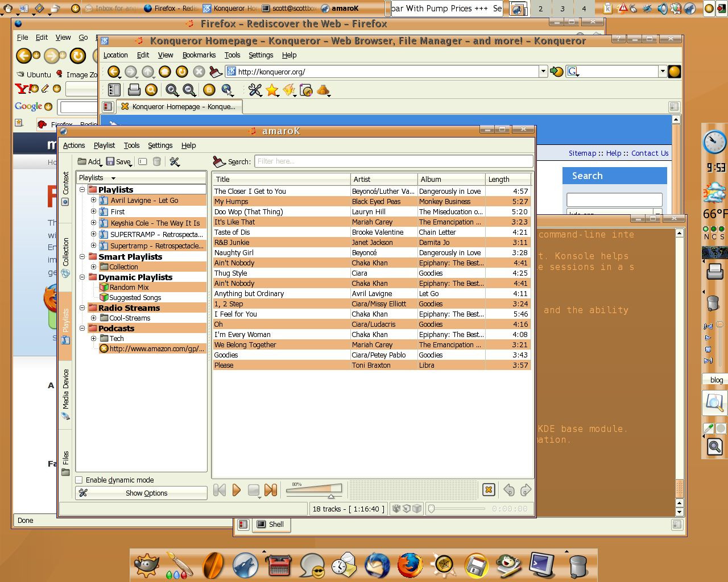Toggle random mode cube in amaroK status bar
728x582 pixels.
coord(396,509)
